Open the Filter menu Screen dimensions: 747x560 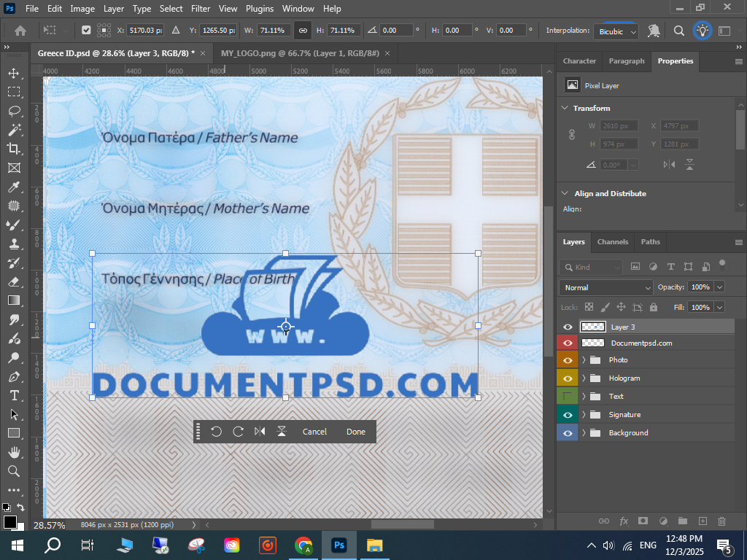click(x=200, y=9)
